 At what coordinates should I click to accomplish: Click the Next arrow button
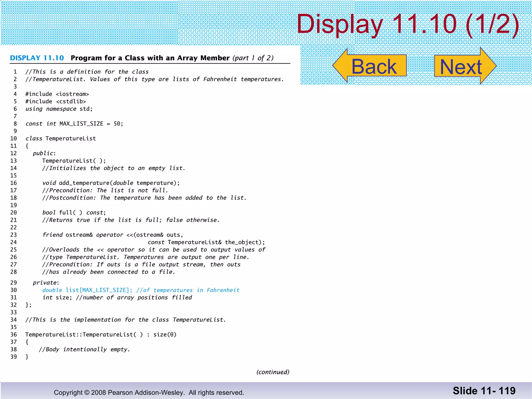465,66
